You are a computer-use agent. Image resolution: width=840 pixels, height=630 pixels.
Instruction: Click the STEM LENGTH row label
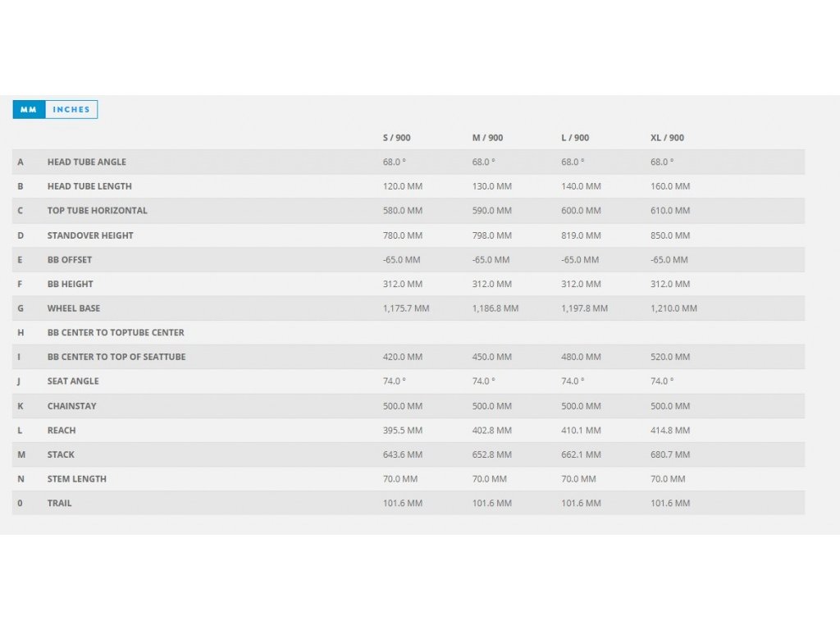76,479
